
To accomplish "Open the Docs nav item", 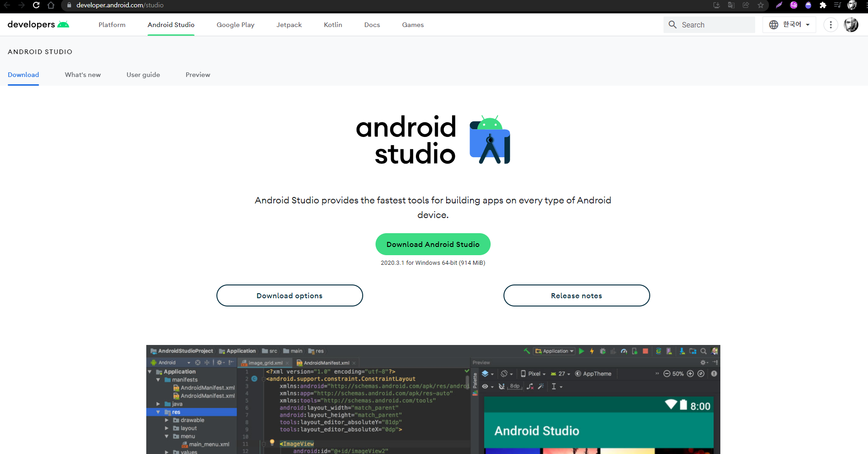I will point(372,25).
